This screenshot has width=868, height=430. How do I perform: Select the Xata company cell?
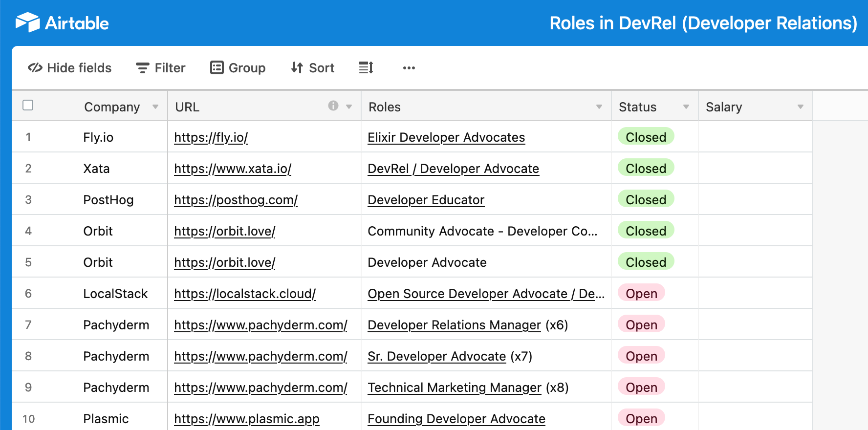point(96,169)
